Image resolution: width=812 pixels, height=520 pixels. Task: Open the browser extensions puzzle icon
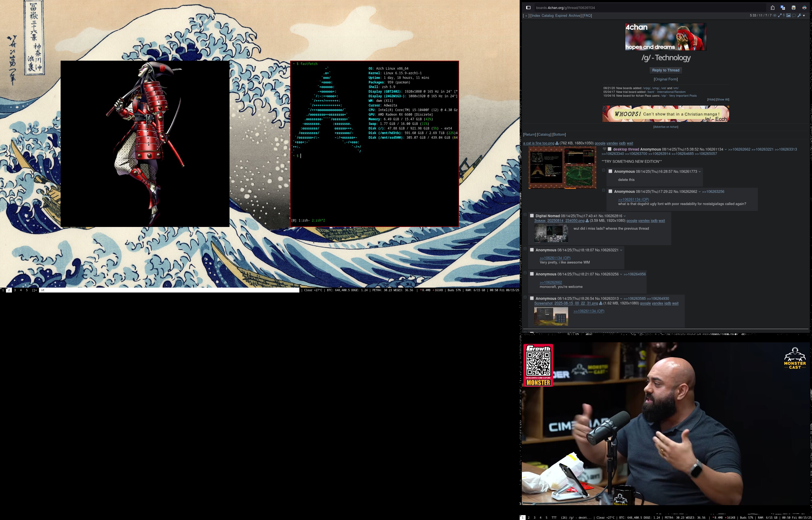pyautogui.click(x=772, y=8)
